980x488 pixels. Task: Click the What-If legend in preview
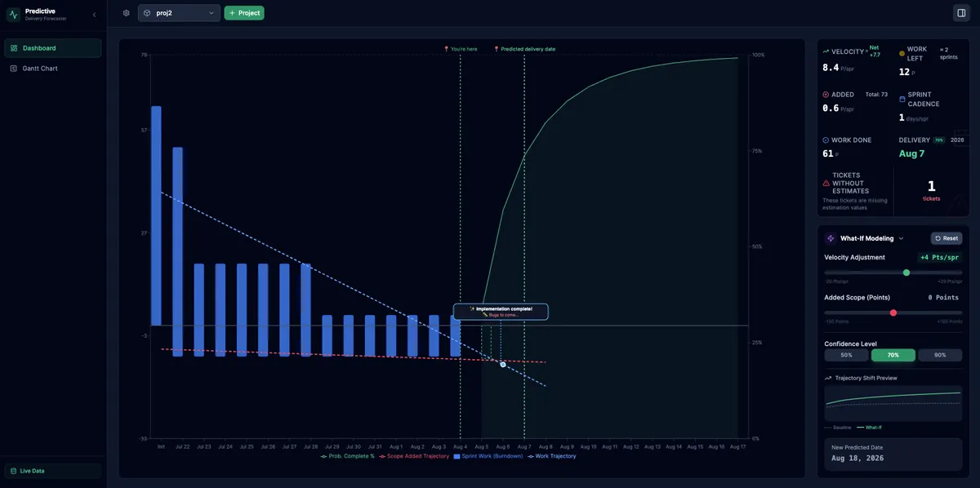[869, 428]
